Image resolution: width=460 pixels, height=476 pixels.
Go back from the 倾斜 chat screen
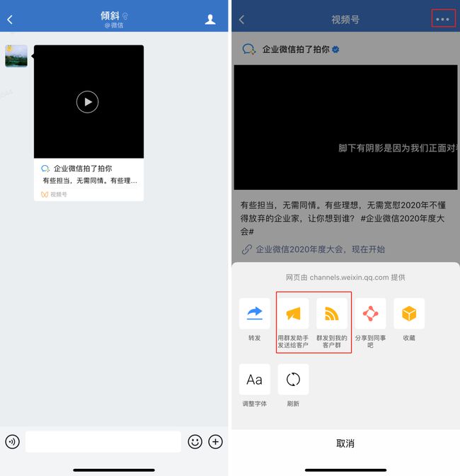[x=10, y=20]
